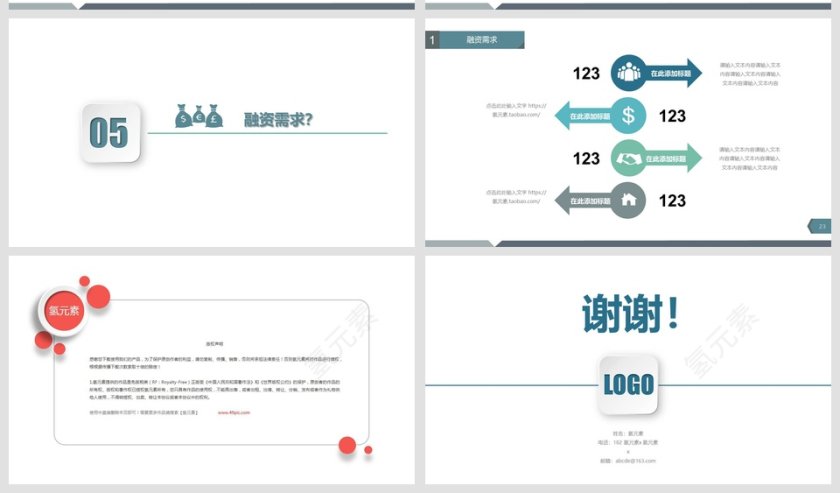
Task: Select text block right of people arrow
Action: 749,74
